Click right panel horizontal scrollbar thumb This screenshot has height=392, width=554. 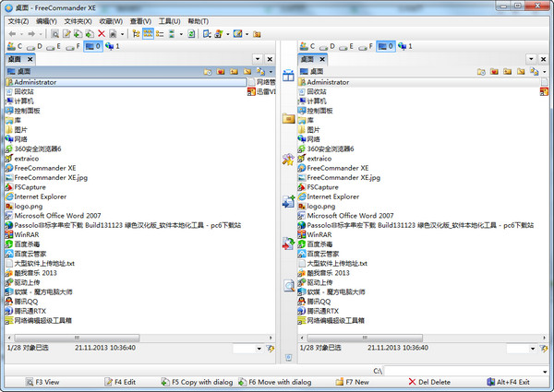pos(365,338)
